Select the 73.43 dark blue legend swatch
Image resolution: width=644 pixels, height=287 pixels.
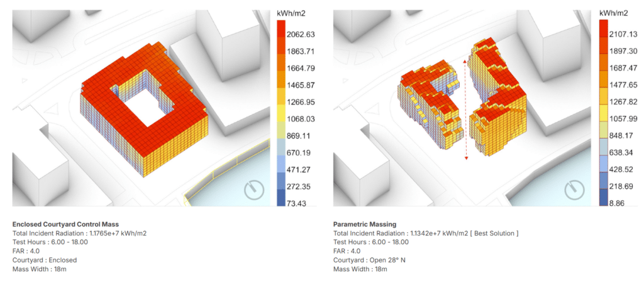pos(283,202)
